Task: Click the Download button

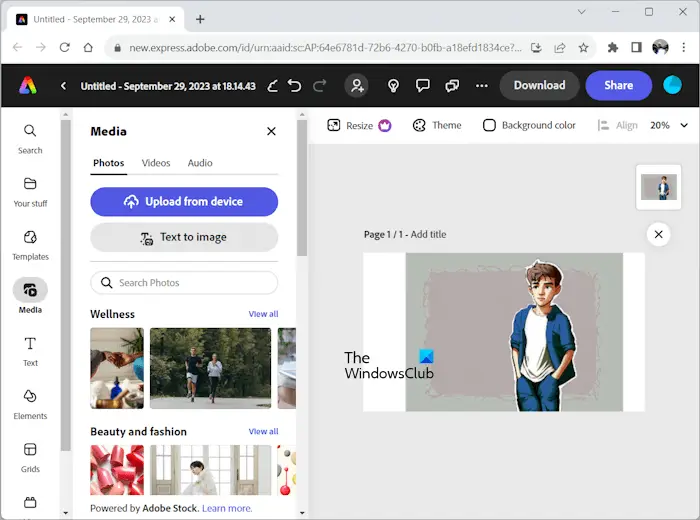Action: point(539,85)
